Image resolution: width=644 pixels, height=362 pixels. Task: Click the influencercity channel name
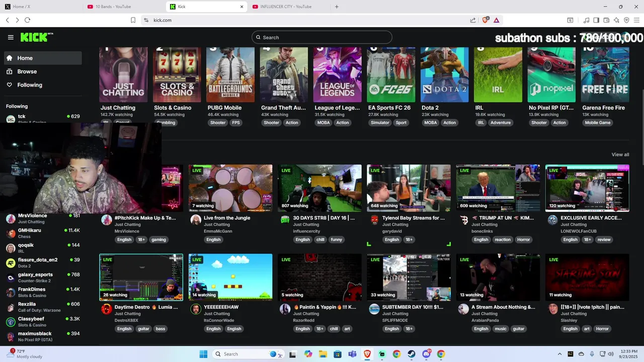(x=306, y=231)
